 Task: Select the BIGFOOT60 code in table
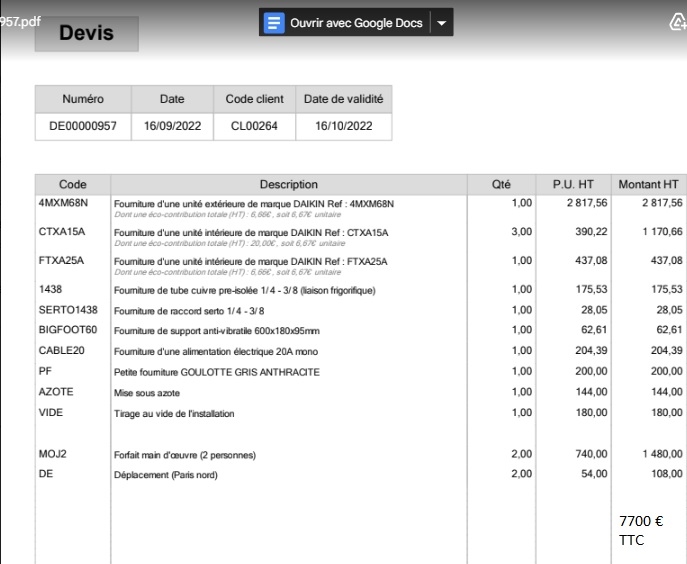point(68,330)
